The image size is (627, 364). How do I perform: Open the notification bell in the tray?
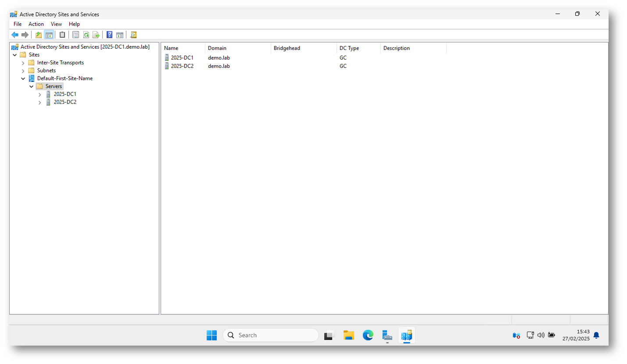point(596,336)
